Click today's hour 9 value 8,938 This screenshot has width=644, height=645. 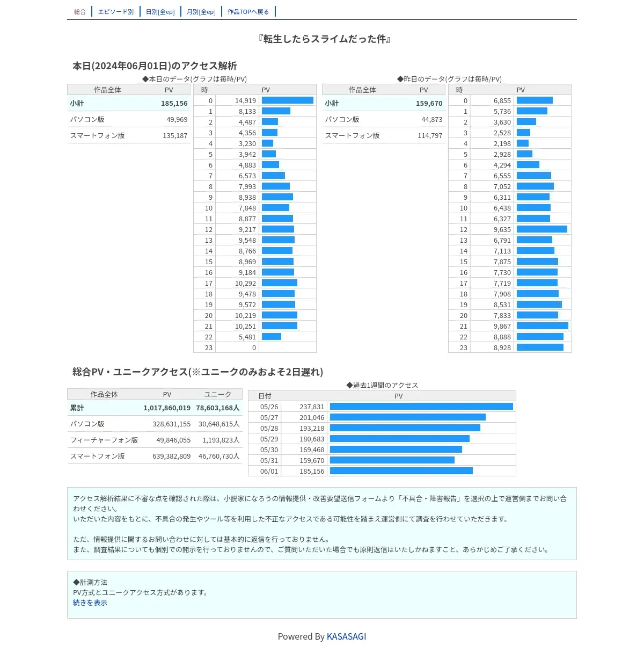point(247,197)
